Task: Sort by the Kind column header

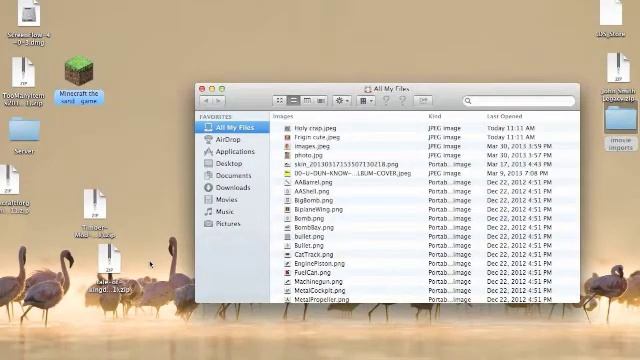Action: (x=435, y=116)
